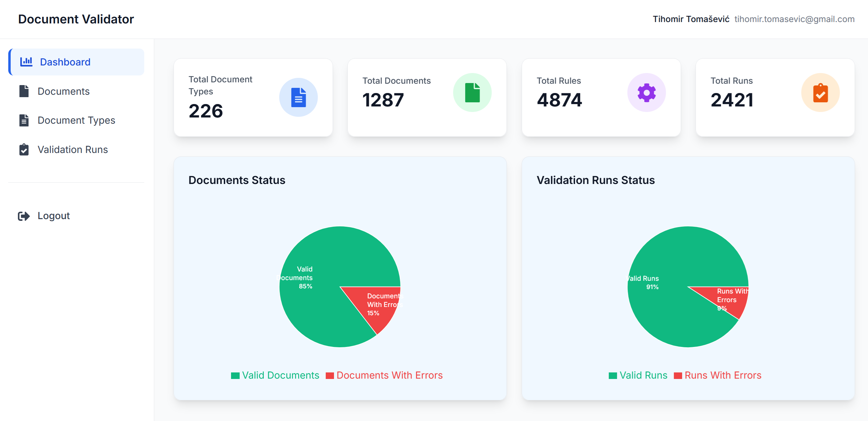
Task: Click the blue document icon on Total Document Types card
Action: tap(298, 97)
